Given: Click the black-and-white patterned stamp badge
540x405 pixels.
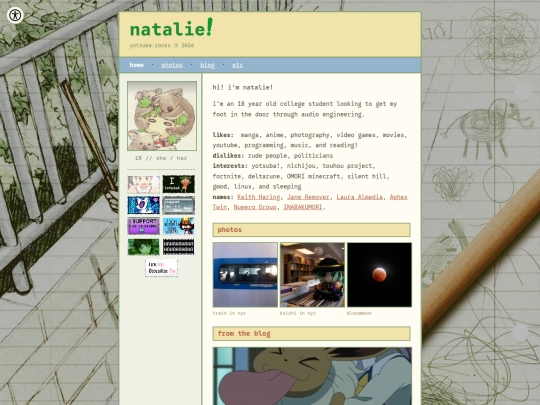Looking at the screenshot, I should [178, 247].
